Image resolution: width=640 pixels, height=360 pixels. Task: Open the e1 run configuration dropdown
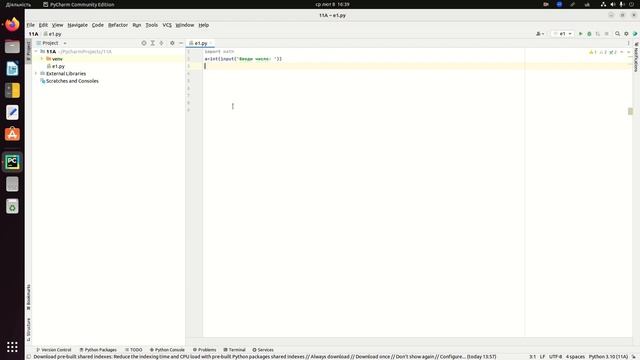pyautogui.click(x=562, y=34)
